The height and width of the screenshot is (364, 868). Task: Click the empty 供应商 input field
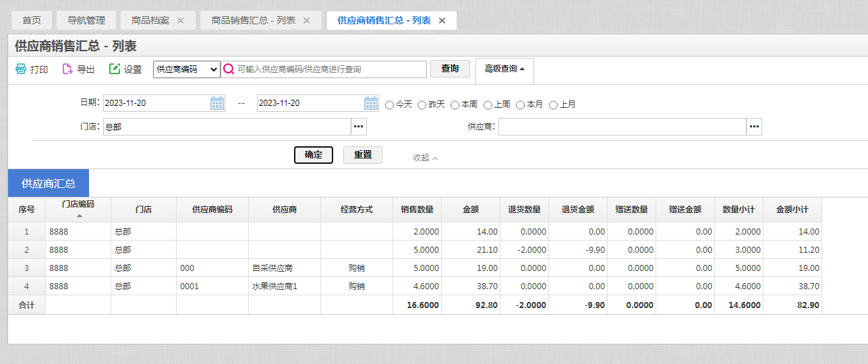pos(622,127)
